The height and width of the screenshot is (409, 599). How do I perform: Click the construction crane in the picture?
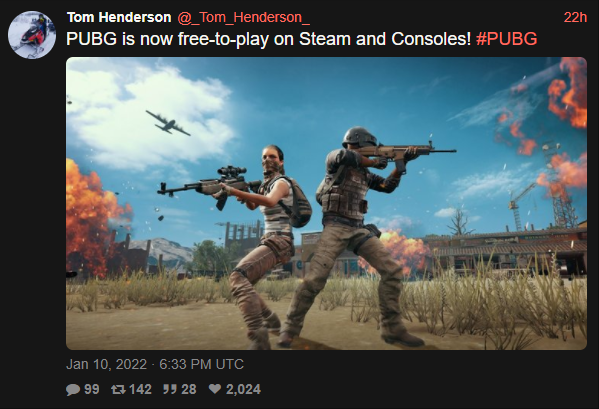pyautogui.click(x=518, y=206)
